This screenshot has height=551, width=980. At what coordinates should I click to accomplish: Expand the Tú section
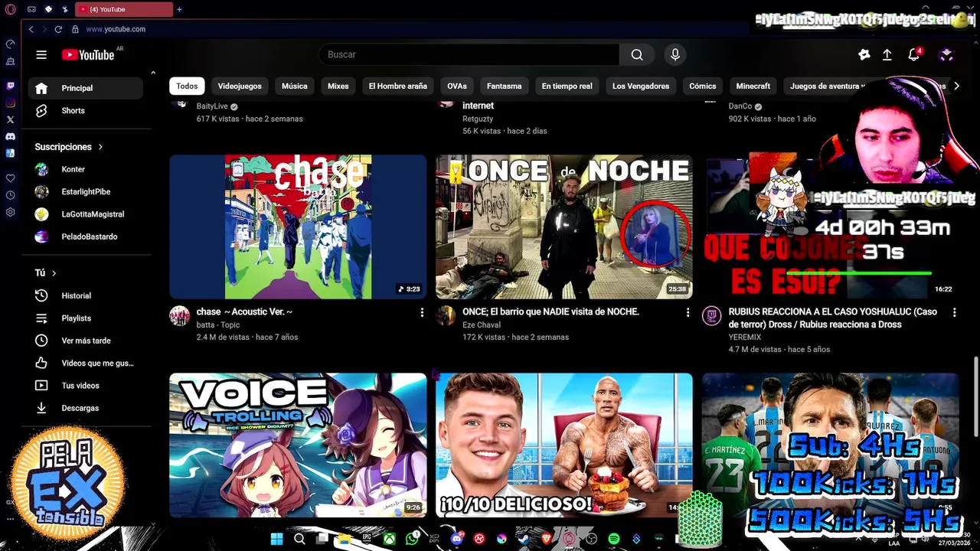point(46,272)
